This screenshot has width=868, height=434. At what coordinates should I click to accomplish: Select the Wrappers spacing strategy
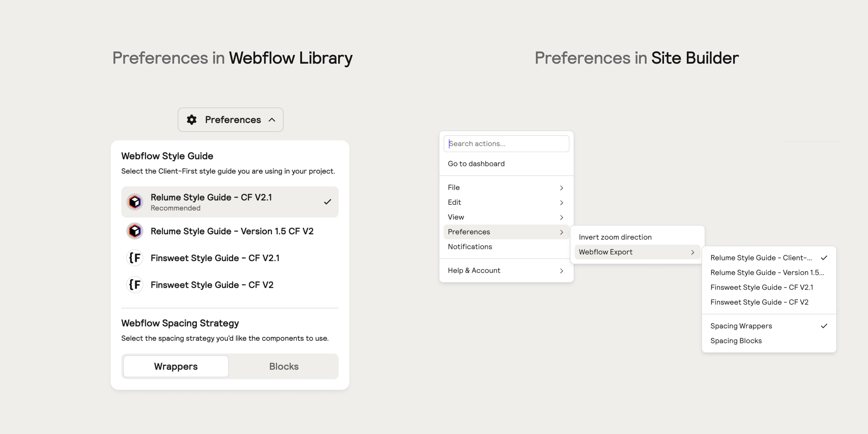176,366
